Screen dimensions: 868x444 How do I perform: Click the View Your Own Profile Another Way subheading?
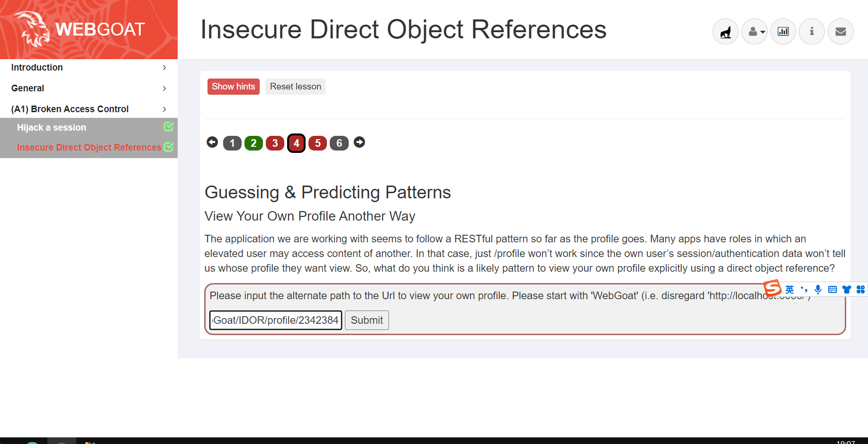coord(310,216)
